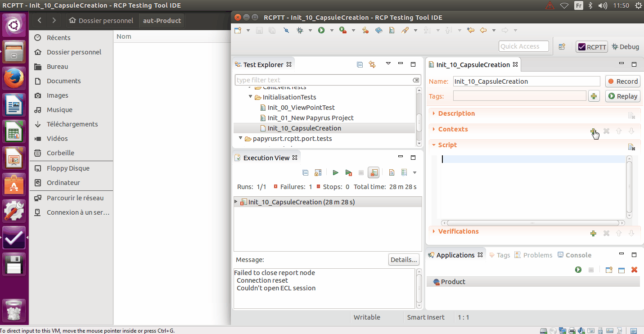Click the blue book toolbar icon
This screenshot has height=334, width=644.
pos(378,31)
